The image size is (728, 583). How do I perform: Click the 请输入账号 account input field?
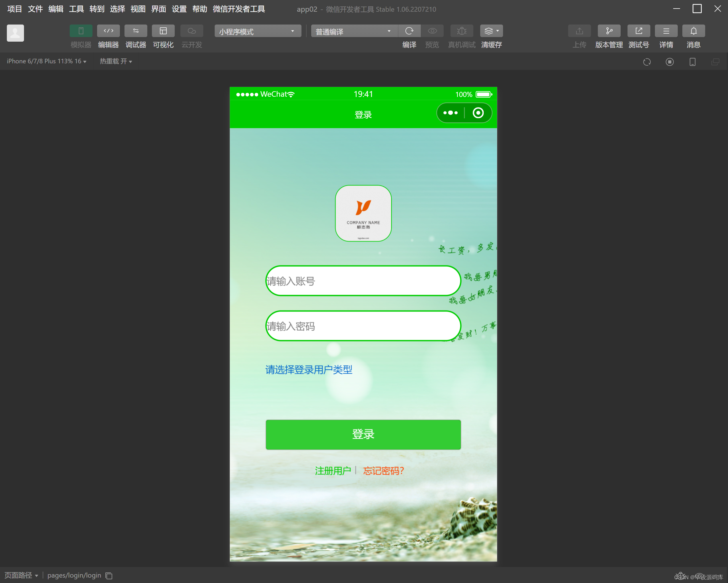pyautogui.click(x=363, y=281)
